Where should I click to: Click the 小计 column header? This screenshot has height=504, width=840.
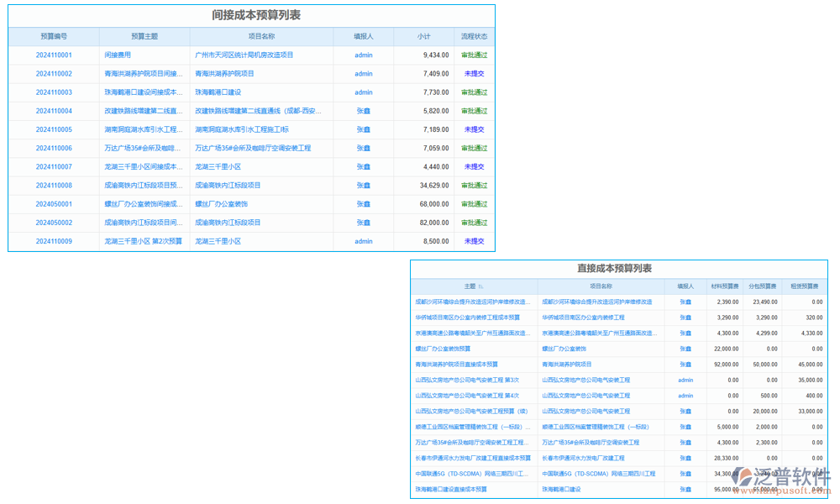coord(424,37)
